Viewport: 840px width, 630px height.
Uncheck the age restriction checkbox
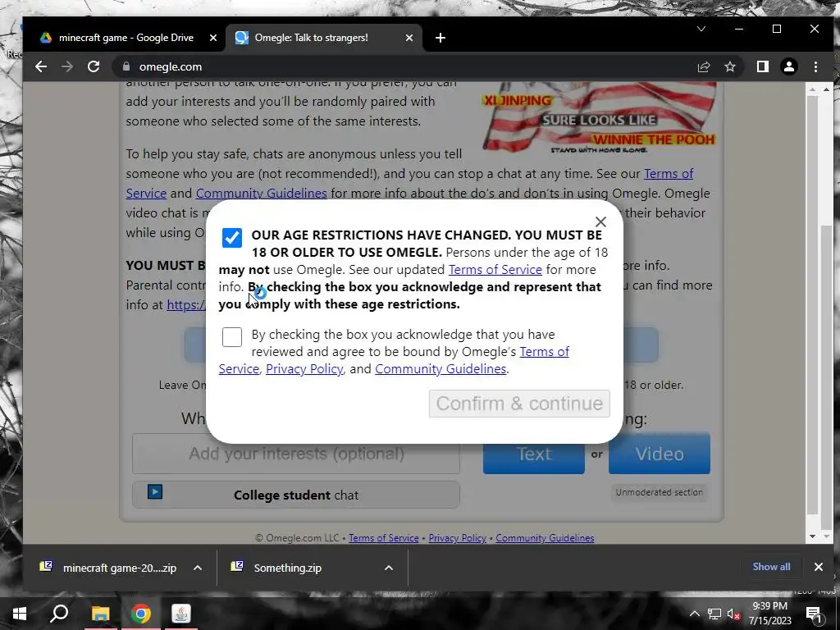[232, 238]
